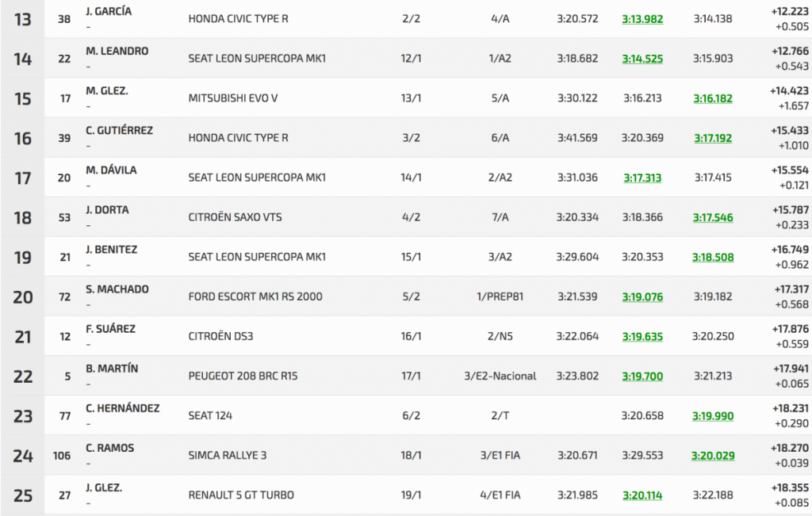Click the underlined time 3:19.635
Viewport: 812px width, 516px height.
[x=642, y=336]
